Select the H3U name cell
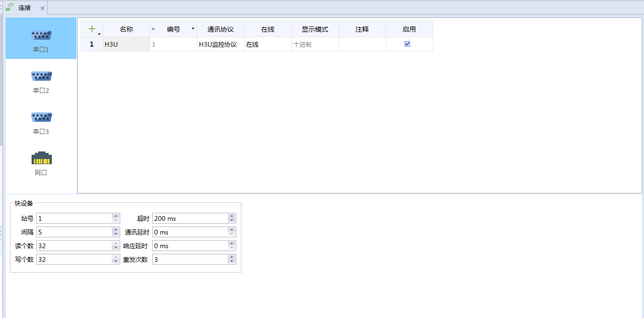The image size is (644, 318). 126,44
